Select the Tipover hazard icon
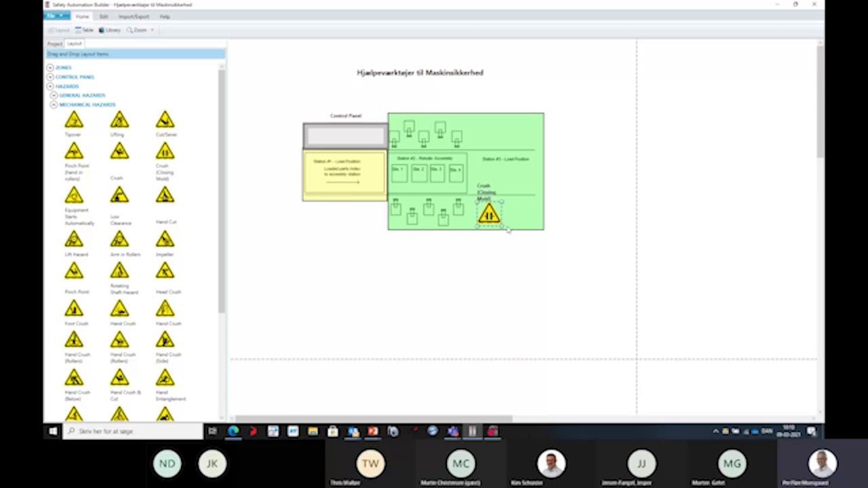868x488 pixels. pos(74,120)
